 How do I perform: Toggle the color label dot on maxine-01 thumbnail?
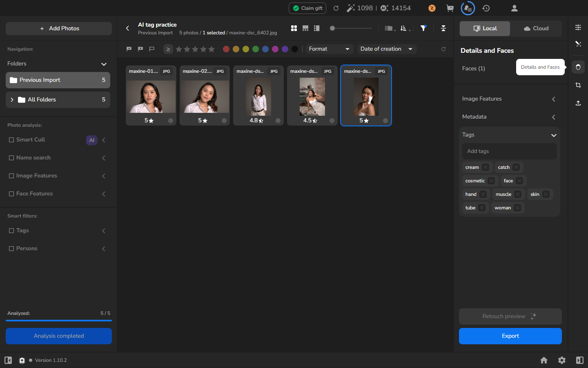(171, 121)
